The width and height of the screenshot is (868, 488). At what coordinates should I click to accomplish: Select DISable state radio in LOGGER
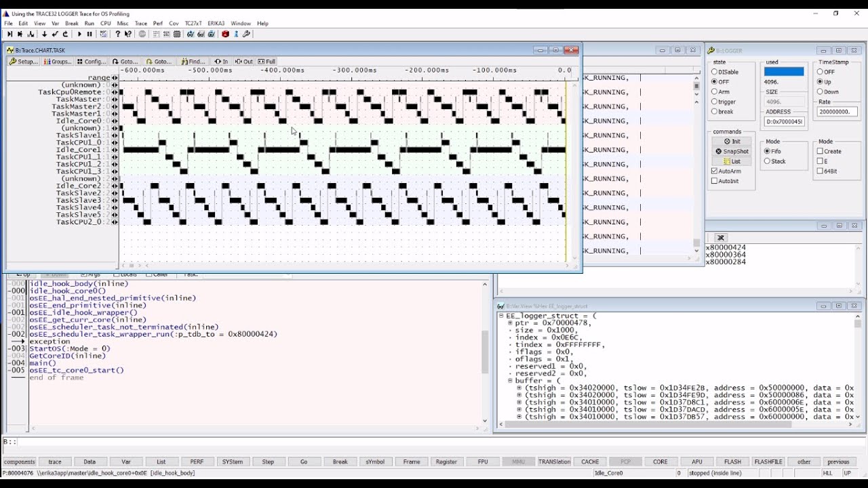[x=725, y=72]
